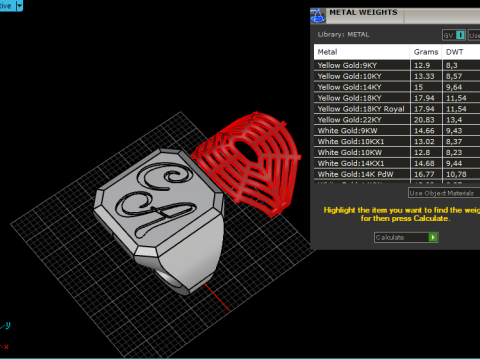
Task: Click Use Object Materials button
Action: pyautogui.click(x=444, y=193)
